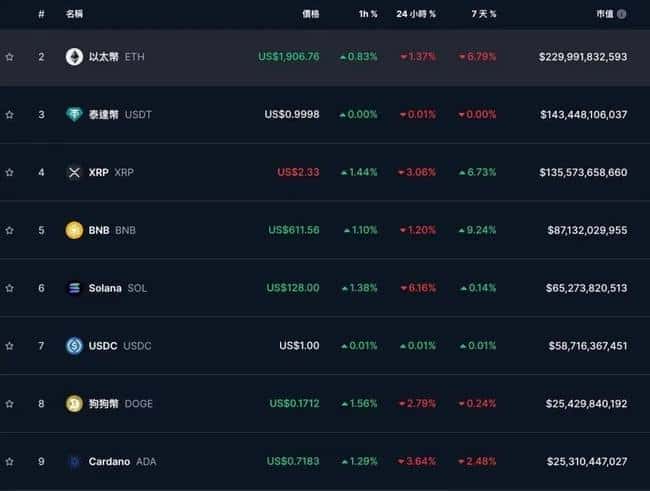Sort by 價格 column header
Image resolution: width=650 pixels, height=491 pixels.
tap(310, 15)
